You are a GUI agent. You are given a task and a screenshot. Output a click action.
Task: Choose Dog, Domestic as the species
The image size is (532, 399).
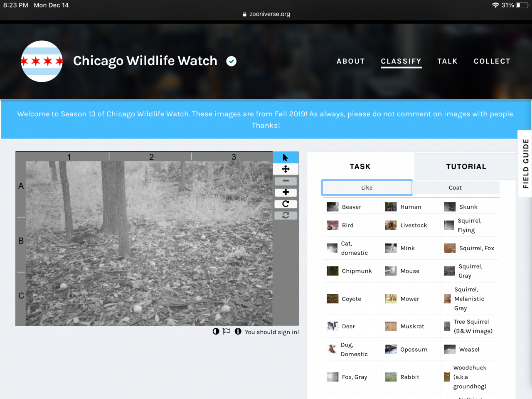pyautogui.click(x=352, y=350)
